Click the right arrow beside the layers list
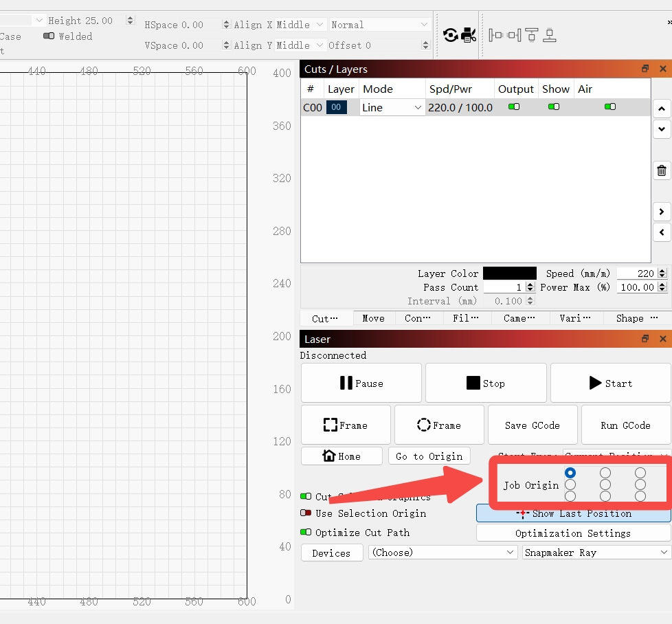Viewport: 672px width, 624px height. pos(662,212)
